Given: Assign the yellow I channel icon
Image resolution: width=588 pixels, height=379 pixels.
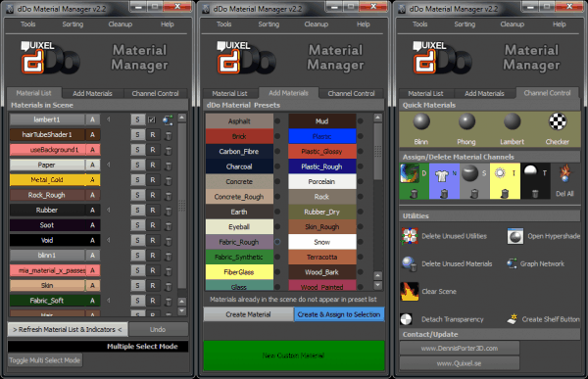Looking at the screenshot, I should click(500, 173).
